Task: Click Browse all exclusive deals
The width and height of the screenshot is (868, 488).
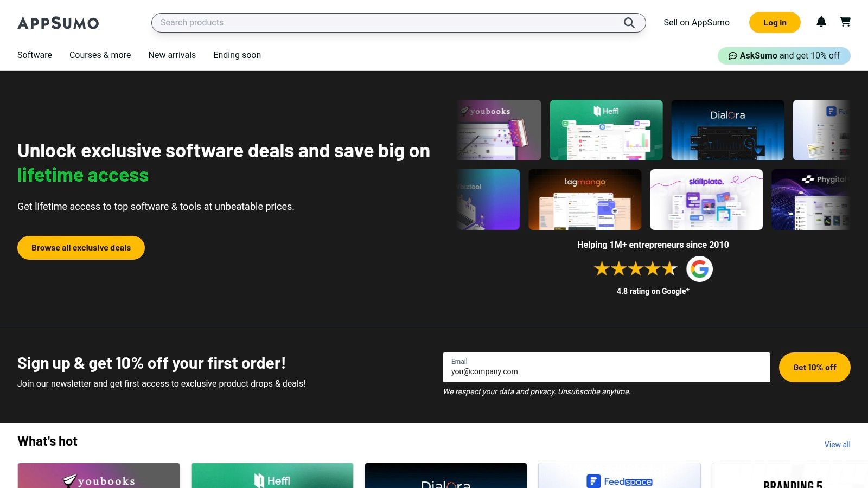Action: pyautogui.click(x=81, y=248)
